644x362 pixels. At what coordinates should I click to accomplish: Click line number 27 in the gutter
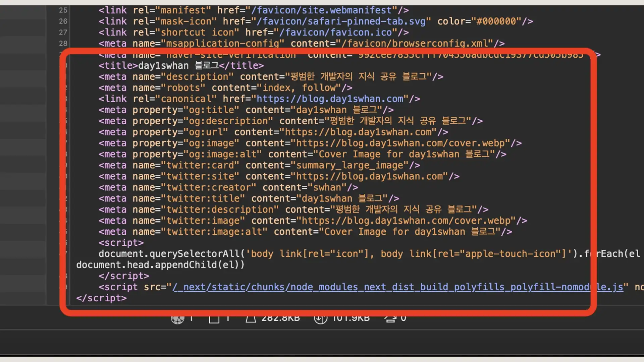pyautogui.click(x=63, y=32)
